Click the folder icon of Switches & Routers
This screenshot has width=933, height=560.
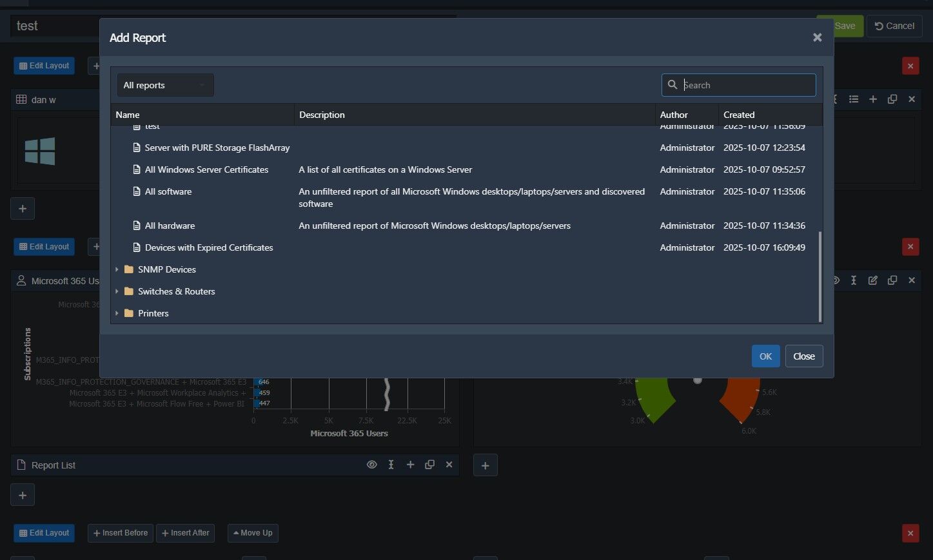click(129, 291)
